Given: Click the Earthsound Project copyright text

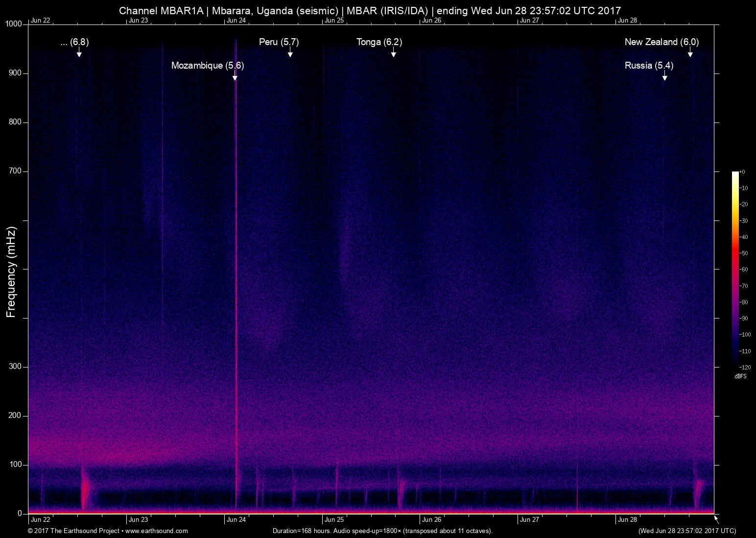Looking at the screenshot, I should tap(73, 531).
